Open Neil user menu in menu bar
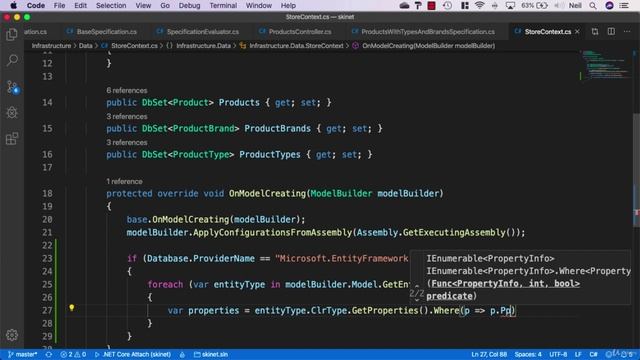Viewport: 640px width, 360px height. pyautogui.click(x=575, y=5)
